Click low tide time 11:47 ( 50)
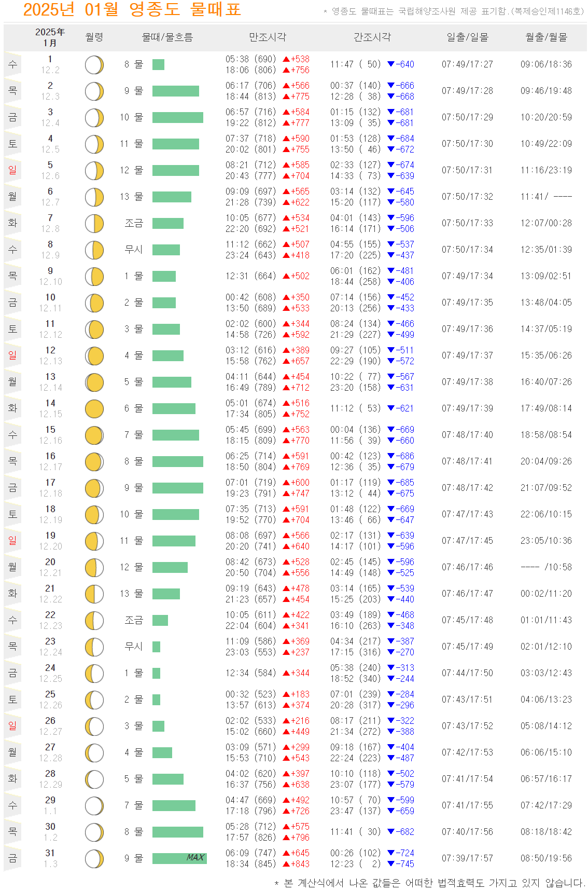 pos(356,64)
